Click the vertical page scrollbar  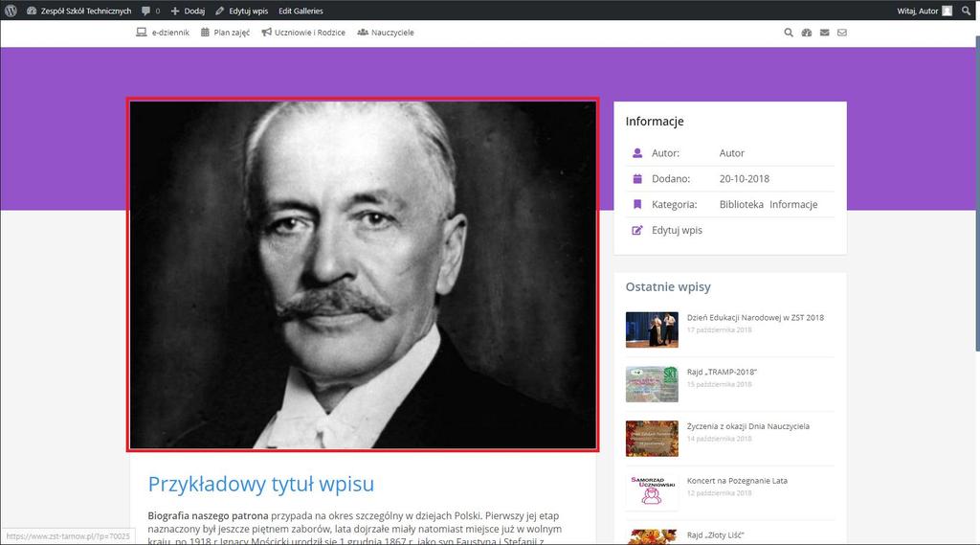coord(977,194)
